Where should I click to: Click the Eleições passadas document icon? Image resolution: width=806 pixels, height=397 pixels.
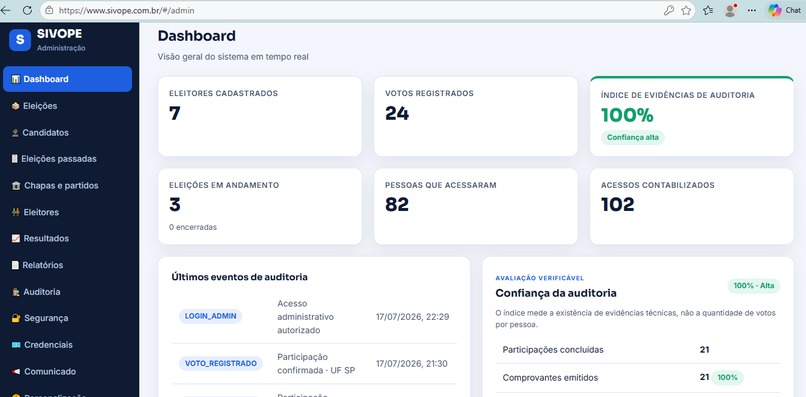point(14,159)
